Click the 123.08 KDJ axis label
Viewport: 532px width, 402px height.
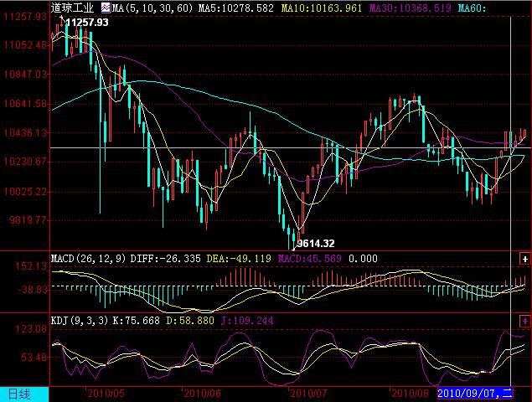pos(30,329)
